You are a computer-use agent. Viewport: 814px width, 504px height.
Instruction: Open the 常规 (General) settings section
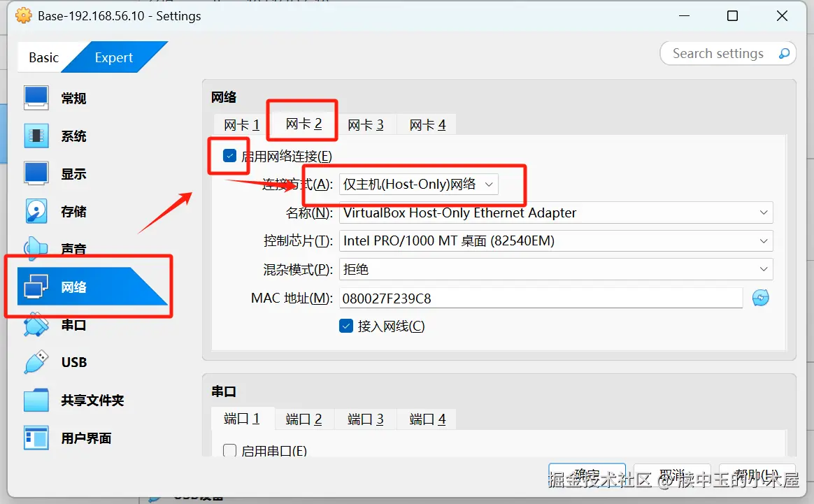[73, 98]
